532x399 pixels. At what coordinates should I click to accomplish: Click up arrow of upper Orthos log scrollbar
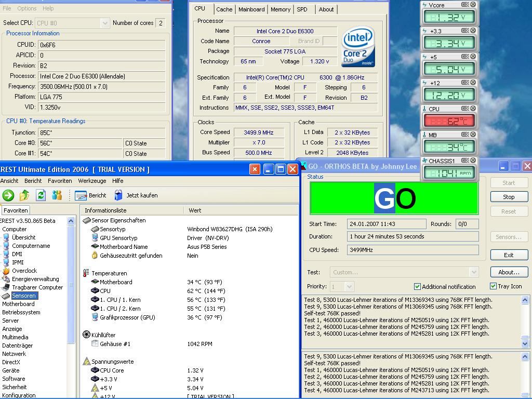click(x=525, y=300)
